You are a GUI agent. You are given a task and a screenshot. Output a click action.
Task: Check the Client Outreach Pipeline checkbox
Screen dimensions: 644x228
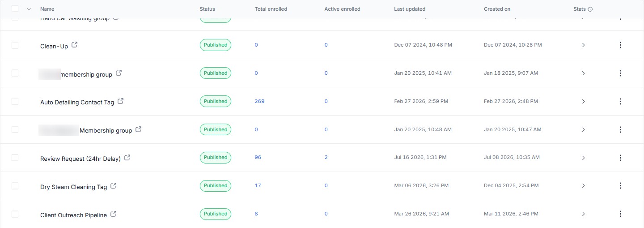point(15,214)
